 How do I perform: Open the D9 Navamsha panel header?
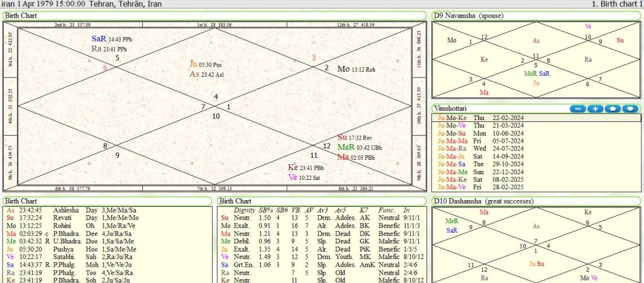[469, 15]
